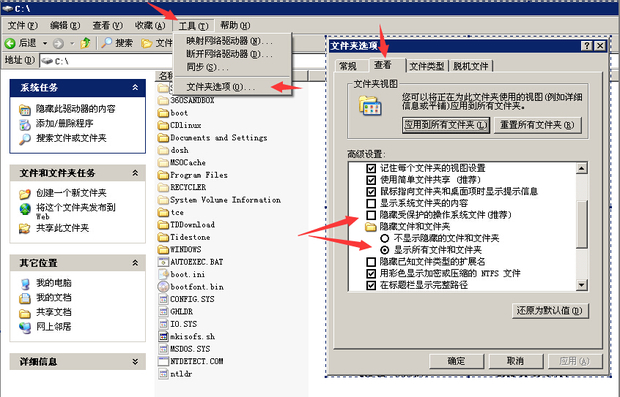
Task: Switch to the 文件类型 tab
Action: 427,66
